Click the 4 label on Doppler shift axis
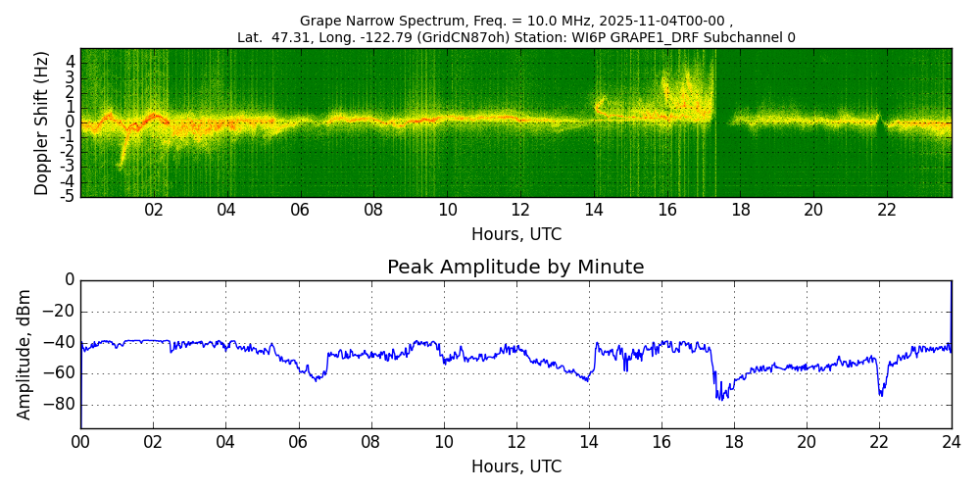 (x=70, y=61)
